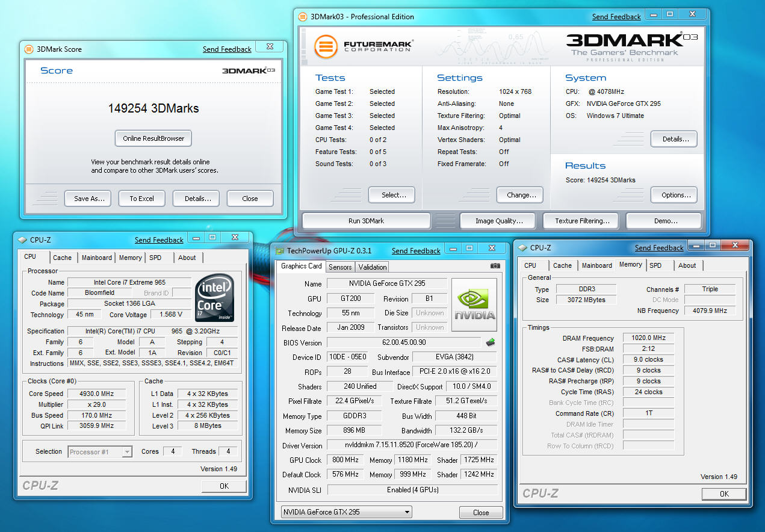This screenshot has height=532, width=765.
Task: Switch to Cache tab in left CPU-Z window
Action: 62,258
